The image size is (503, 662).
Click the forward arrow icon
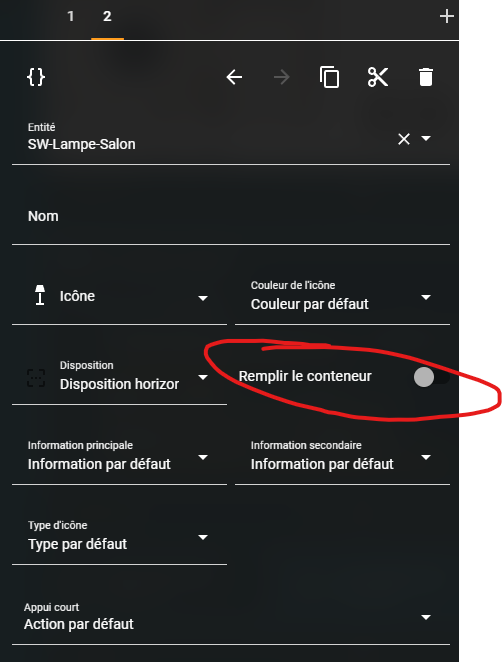pos(282,77)
